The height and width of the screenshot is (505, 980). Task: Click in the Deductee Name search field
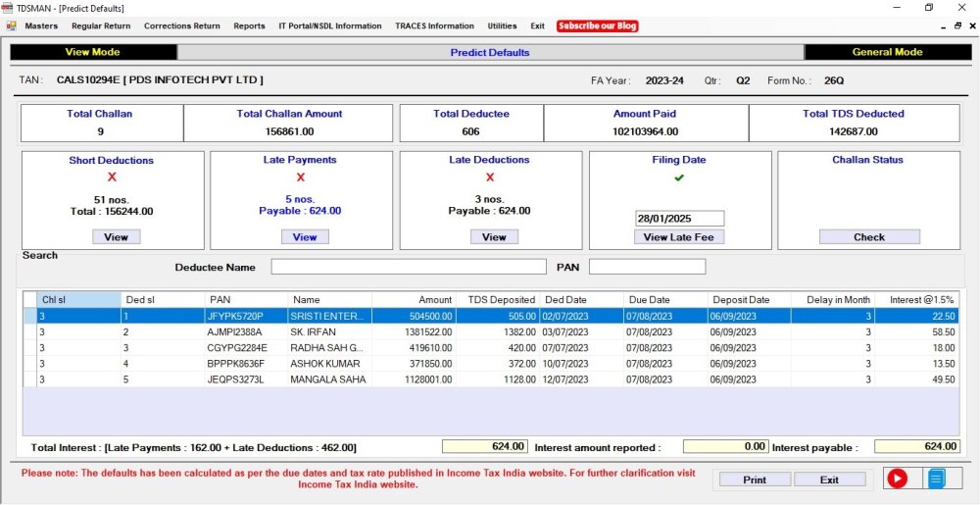(409, 267)
